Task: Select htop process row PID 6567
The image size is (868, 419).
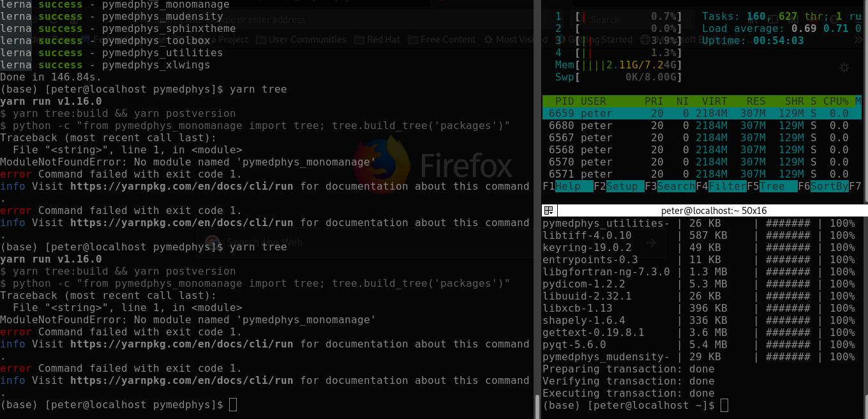Action: pos(702,137)
